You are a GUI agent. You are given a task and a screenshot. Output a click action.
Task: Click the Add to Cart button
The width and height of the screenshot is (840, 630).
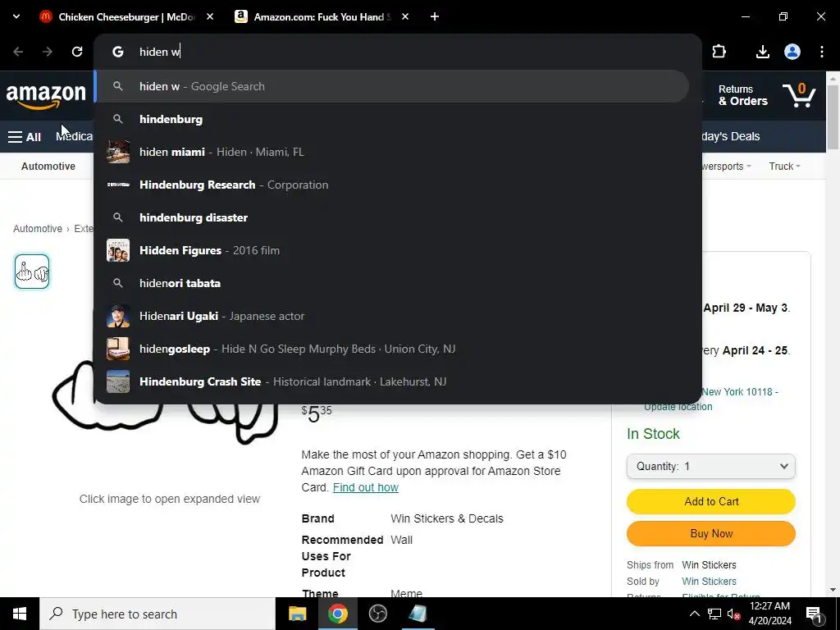[x=711, y=501]
